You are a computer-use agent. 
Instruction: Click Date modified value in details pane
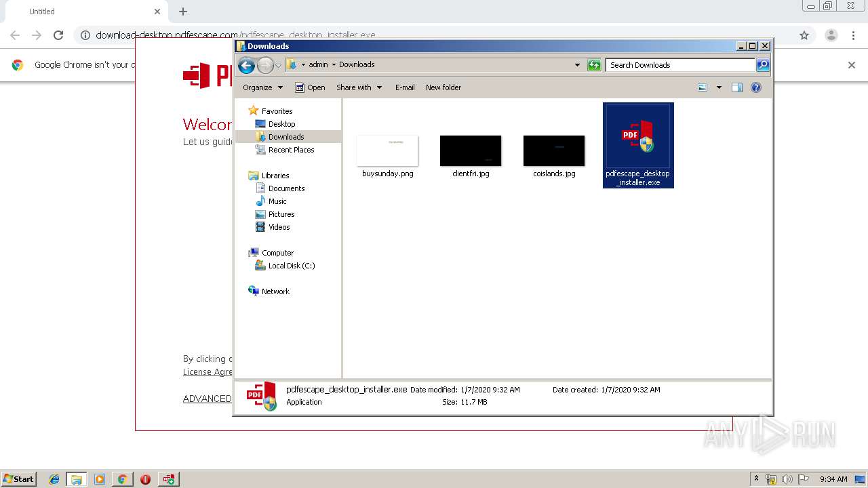point(490,390)
